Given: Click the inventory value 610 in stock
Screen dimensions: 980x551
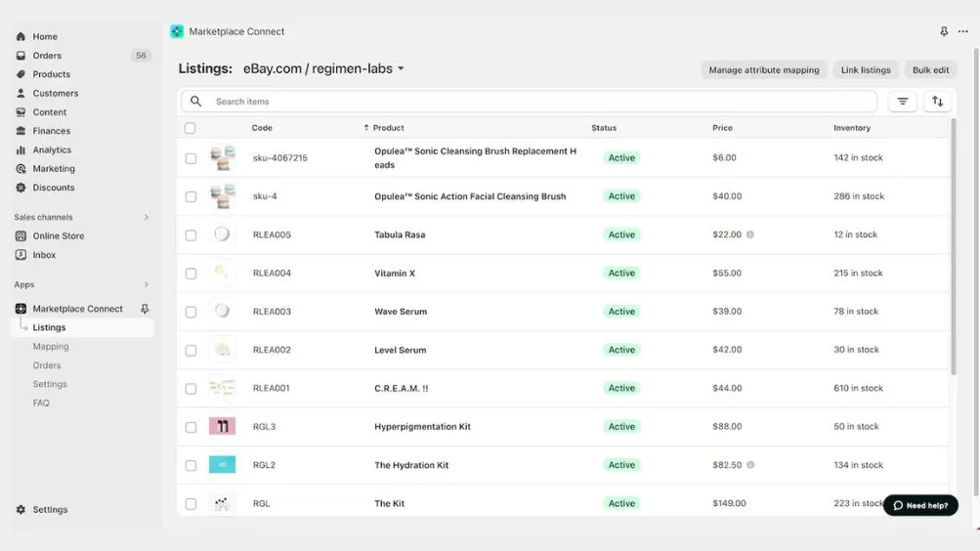Looking at the screenshot, I should tap(858, 388).
